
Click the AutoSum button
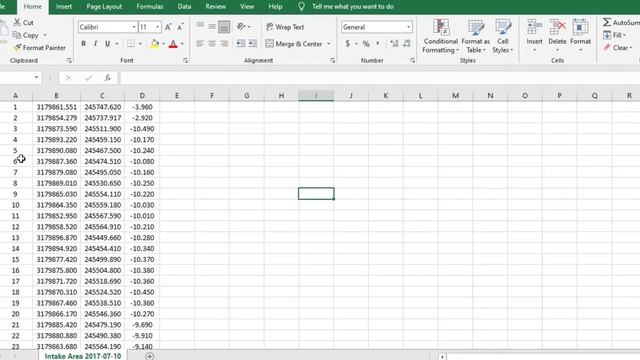coord(621,22)
